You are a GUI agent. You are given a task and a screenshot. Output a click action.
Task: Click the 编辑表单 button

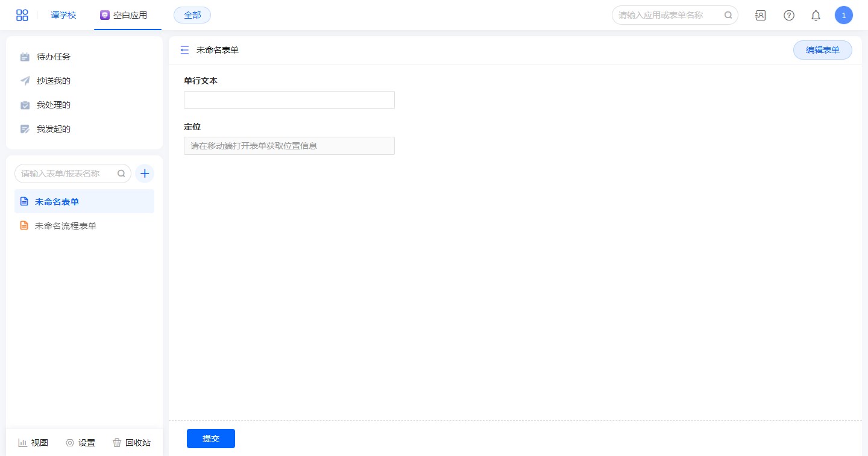click(822, 50)
